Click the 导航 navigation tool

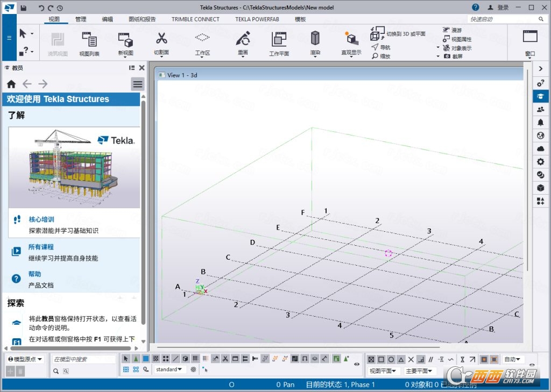(x=381, y=47)
